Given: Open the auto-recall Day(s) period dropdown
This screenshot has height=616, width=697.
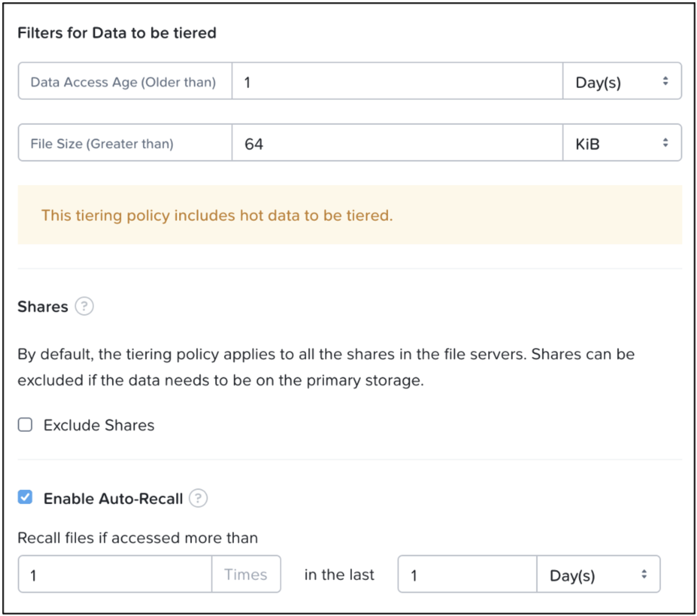Looking at the screenshot, I should [x=598, y=574].
